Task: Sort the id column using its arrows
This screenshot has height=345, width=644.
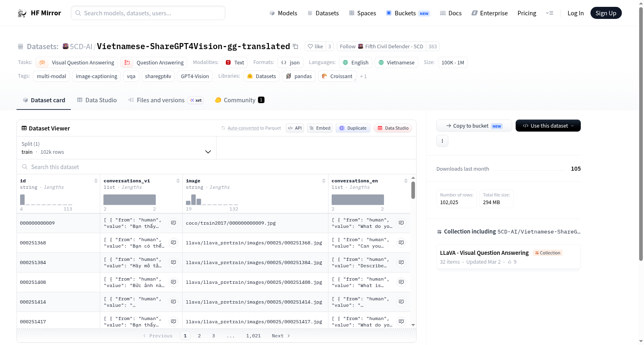Action: [96, 181]
